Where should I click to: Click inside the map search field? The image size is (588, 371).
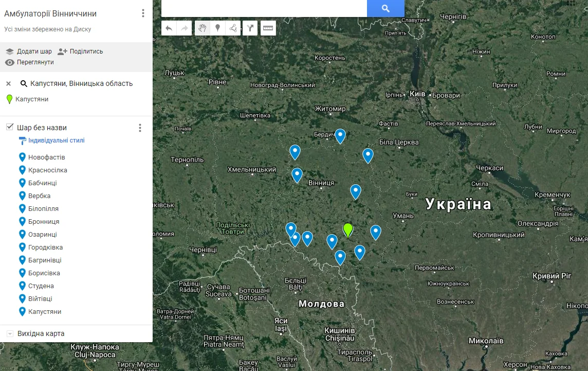[264, 8]
